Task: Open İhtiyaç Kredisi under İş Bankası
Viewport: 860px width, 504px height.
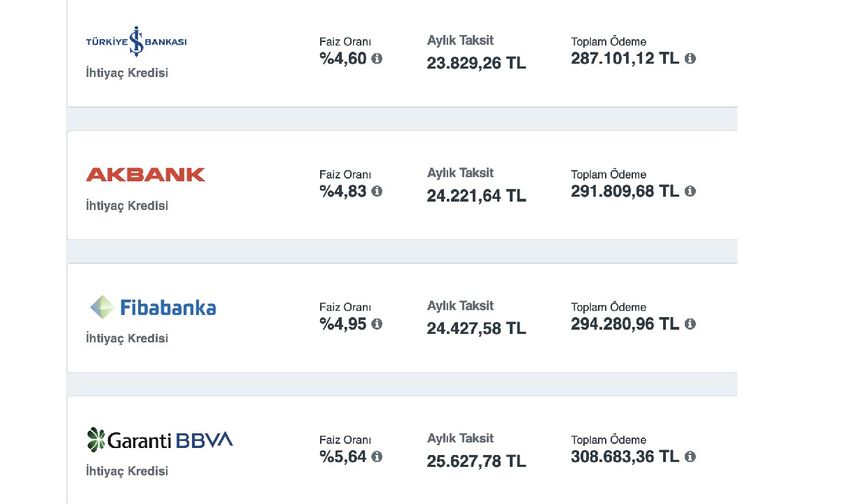Action: click(127, 73)
